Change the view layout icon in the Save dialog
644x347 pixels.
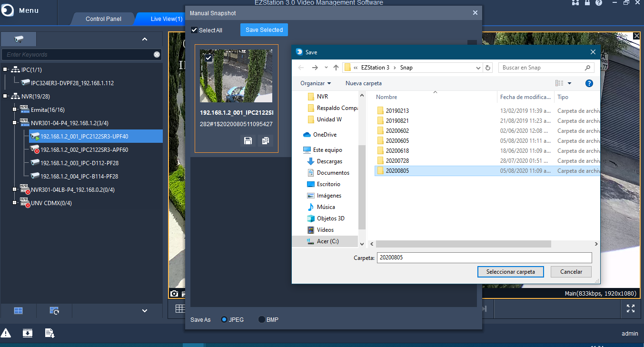click(559, 83)
